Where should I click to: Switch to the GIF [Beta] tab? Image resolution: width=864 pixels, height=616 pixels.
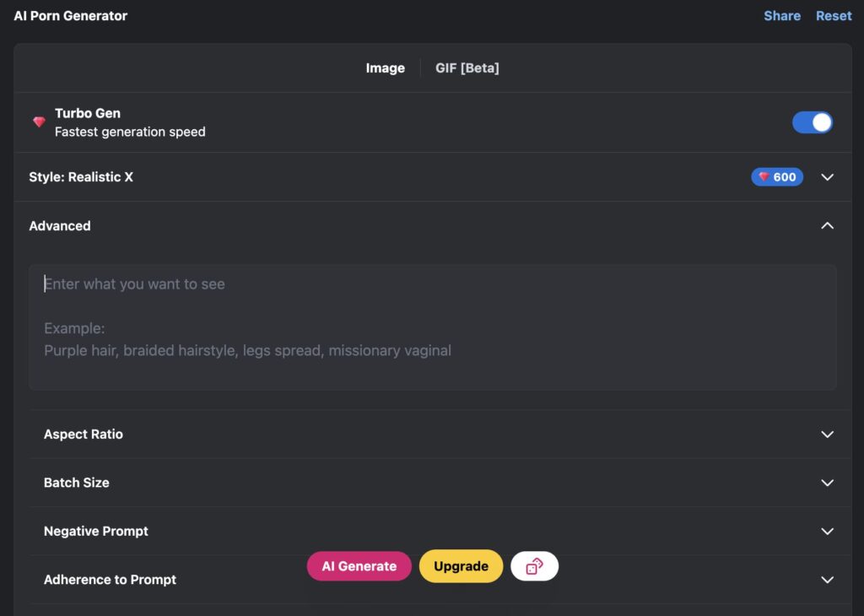click(x=467, y=68)
